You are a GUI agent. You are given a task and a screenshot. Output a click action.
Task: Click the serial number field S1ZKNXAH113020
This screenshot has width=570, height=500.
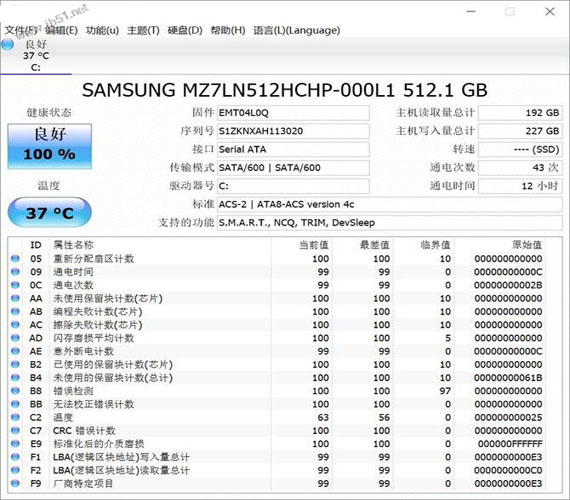pyautogui.click(x=293, y=131)
